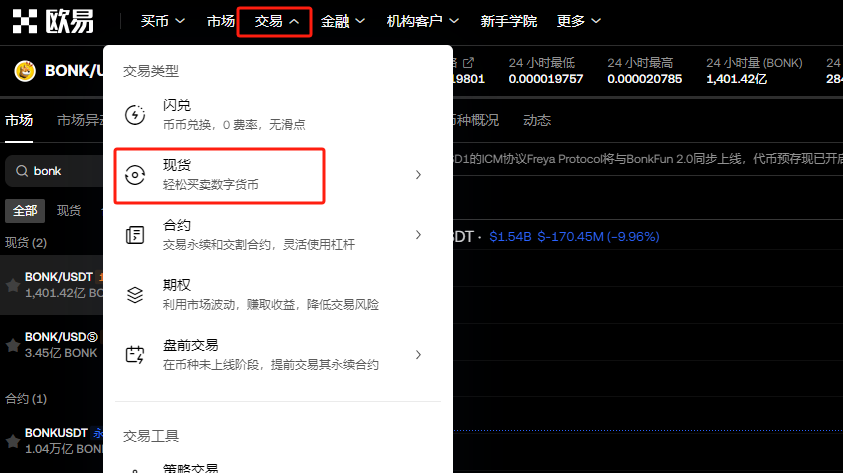Toggle favorite star for BONK/USDⓈ
This screenshot has width=843, height=473.
coord(13,345)
